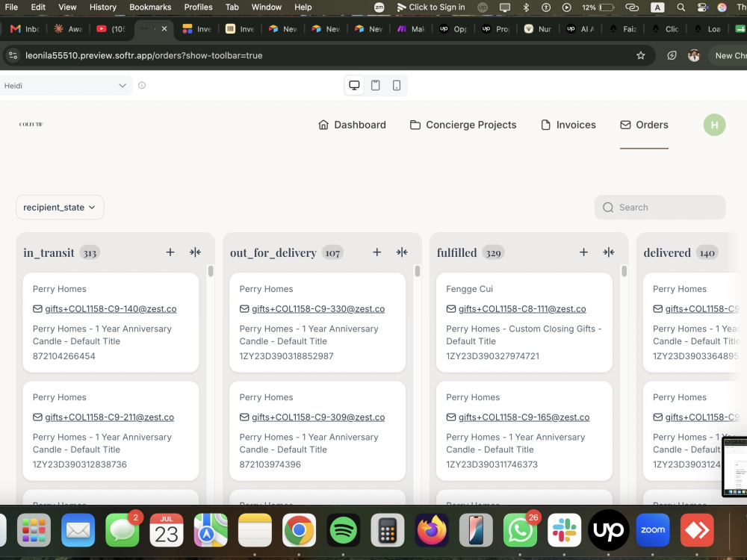Open Google Chrome from the dock
Viewport: 747px width, 560px height.
pos(299,530)
